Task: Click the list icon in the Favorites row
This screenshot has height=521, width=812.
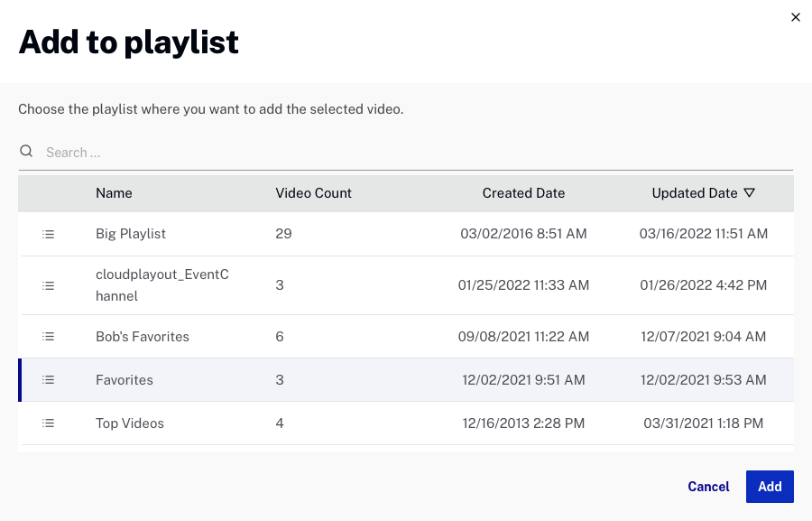Action: (49, 380)
